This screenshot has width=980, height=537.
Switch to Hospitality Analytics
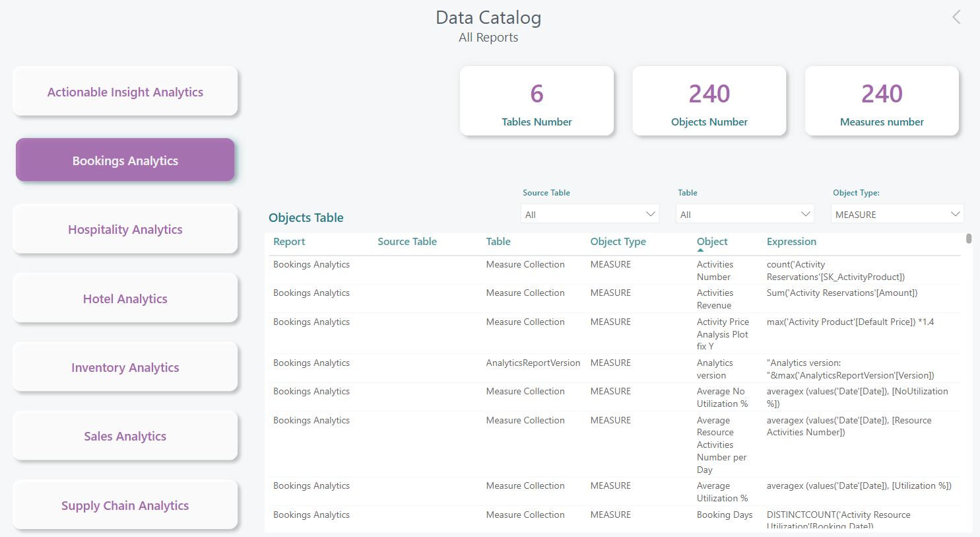[125, 229]
